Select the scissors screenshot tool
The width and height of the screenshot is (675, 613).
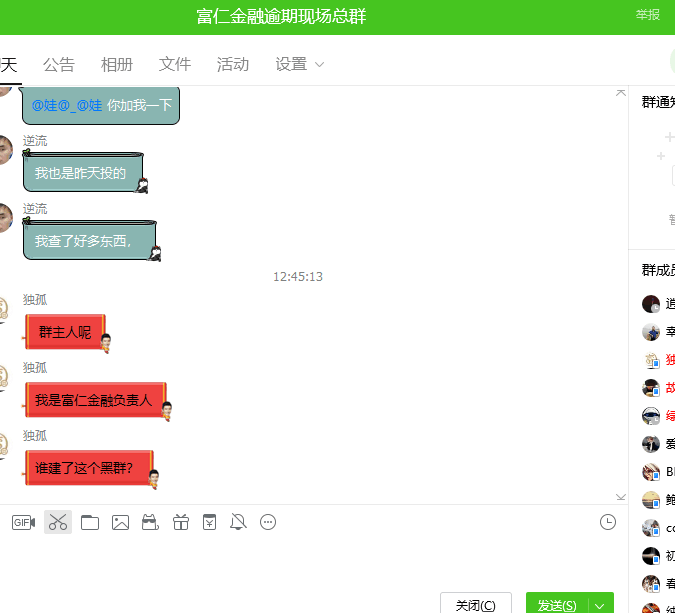58,522
